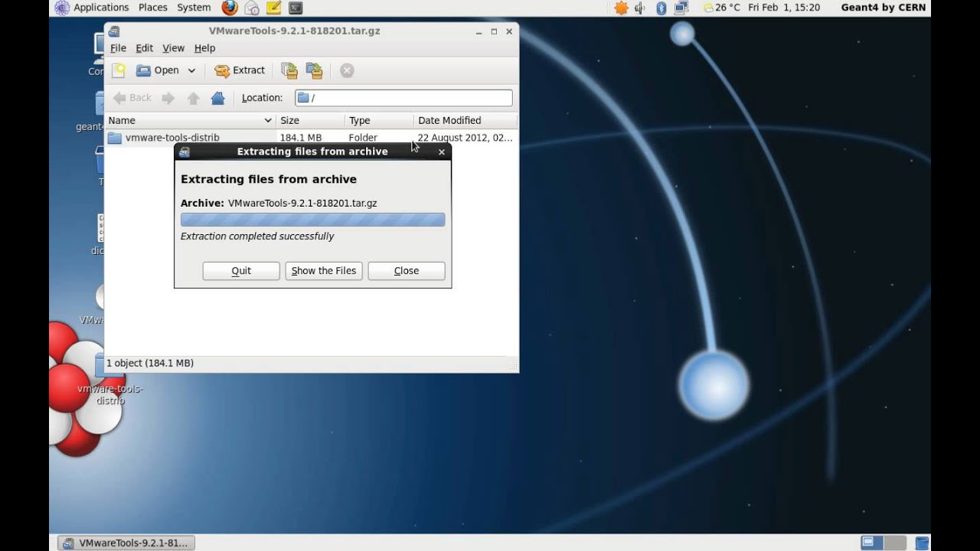Click the greyed-out stop operation icon
This screenshot has height=551, width=980.
[x=347, y=70]
